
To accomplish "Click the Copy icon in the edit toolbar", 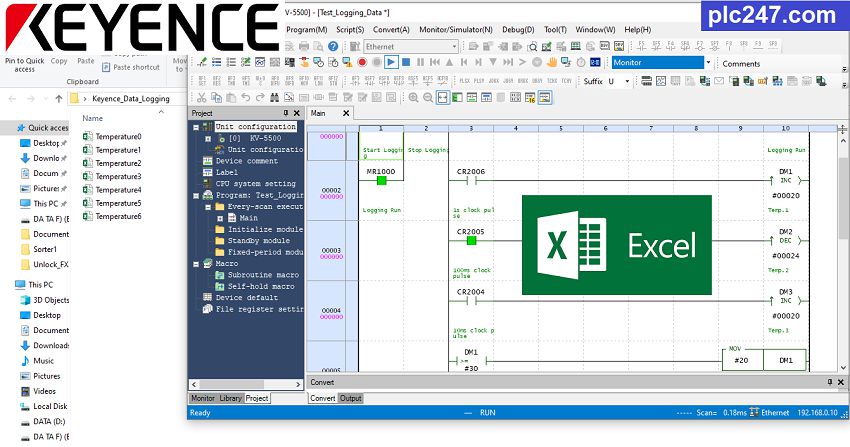I will point(216,98).
